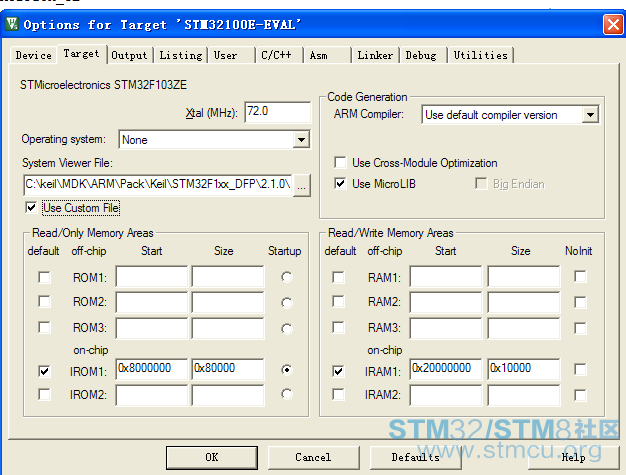Click the RAM1 Start field
The width and height of the screenshot is (626, 475).
(446, 276)
